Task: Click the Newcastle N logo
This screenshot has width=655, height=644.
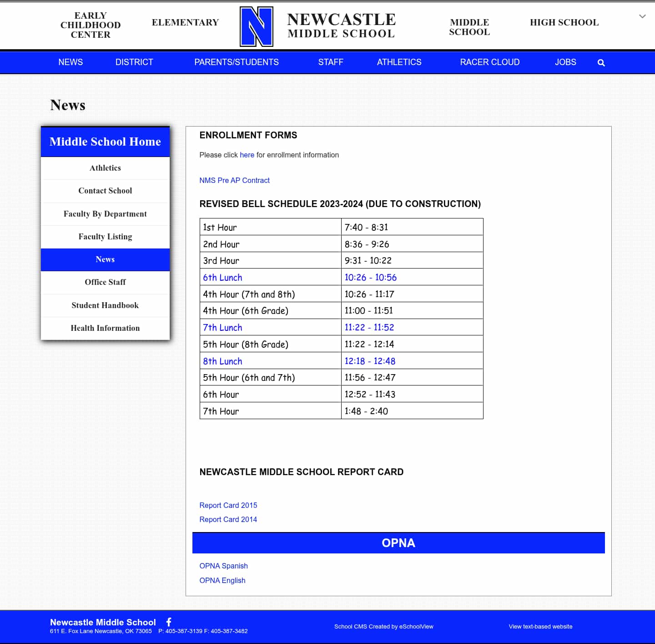Action: point(257,26)
